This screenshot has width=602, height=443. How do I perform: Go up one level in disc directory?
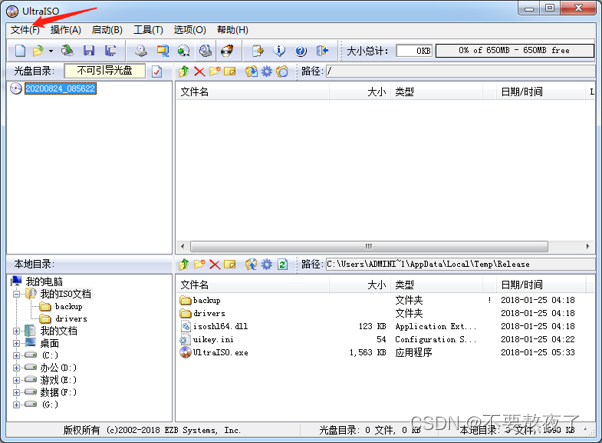click(x=184, y=71)
